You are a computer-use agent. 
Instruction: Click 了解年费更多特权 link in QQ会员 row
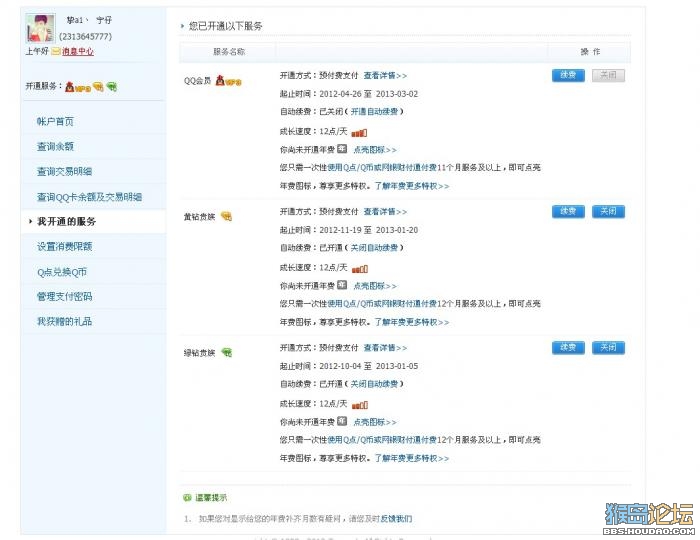click(x=412, y=186)
